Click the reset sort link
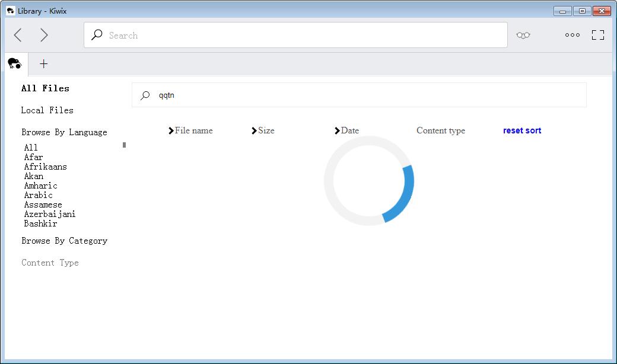Viewport: 617px width, 364px height. click(521, 130)
